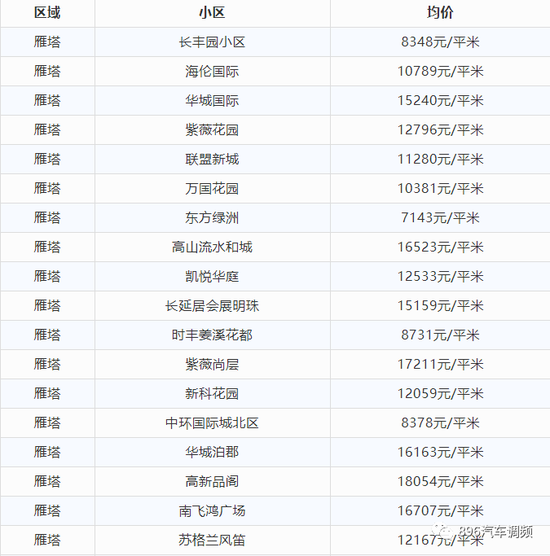Click 雁塔 in the 华城国际 row
Viewport: 550px width, 556px height.
click(47, 101)
